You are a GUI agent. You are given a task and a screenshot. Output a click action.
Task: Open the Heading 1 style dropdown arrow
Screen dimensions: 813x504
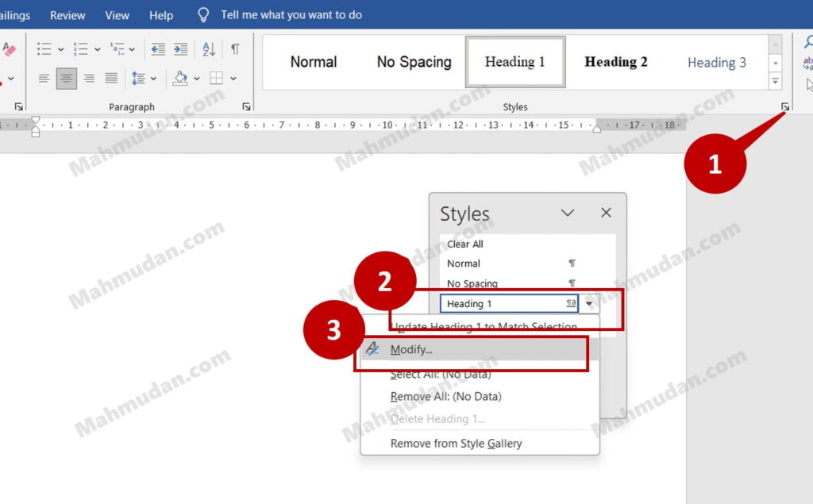tap(589, 304)
